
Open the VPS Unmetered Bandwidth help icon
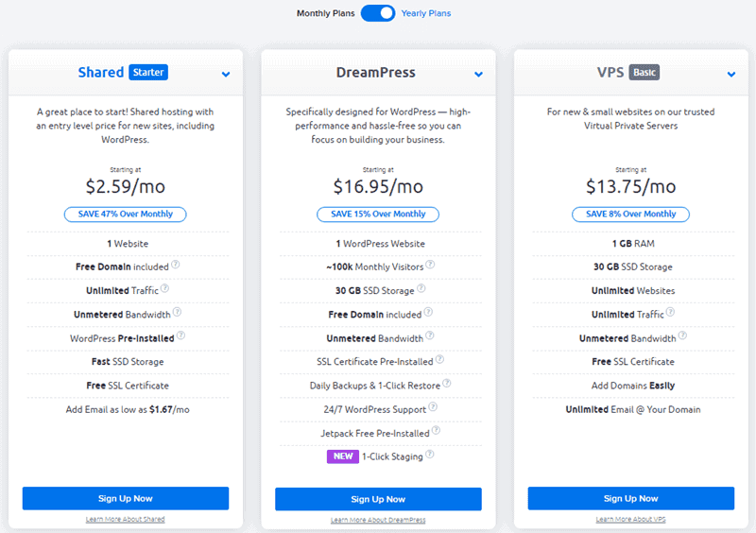682,335
